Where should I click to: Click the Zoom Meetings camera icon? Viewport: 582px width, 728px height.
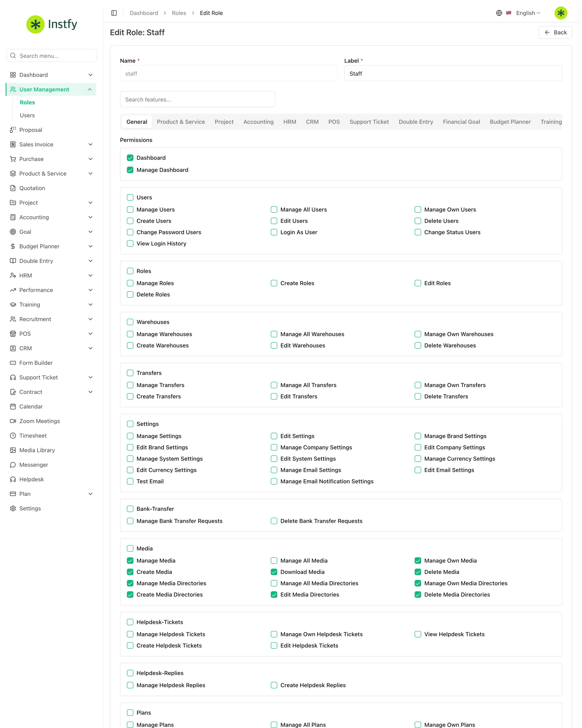[x=13, y=421]
